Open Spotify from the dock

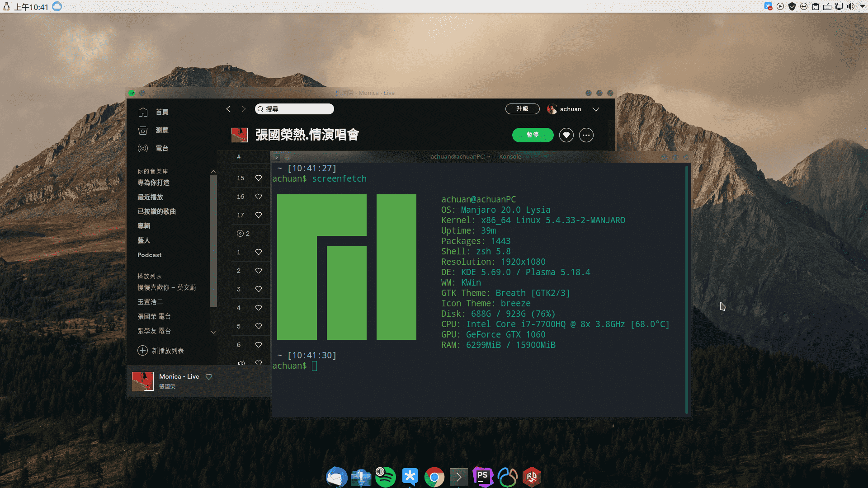coord(386,477)
